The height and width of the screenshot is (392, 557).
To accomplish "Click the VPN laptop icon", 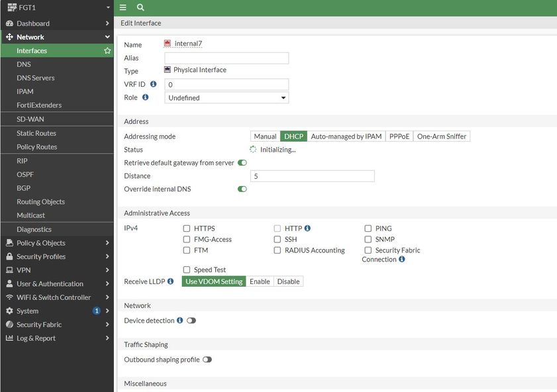I will (9, 270).
